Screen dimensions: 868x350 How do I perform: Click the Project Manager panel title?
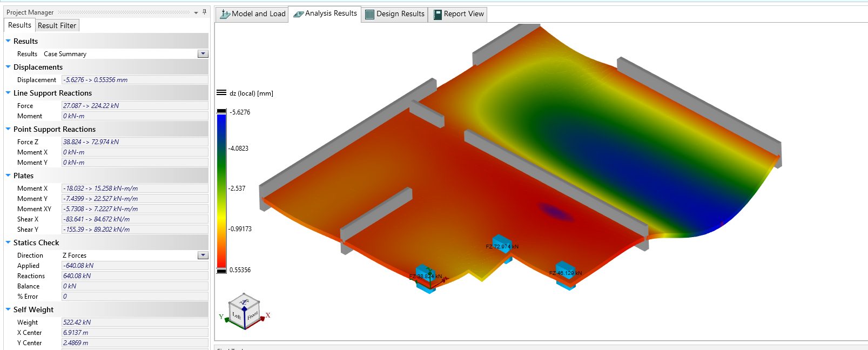pyautogui.click(x=30, y=12)
